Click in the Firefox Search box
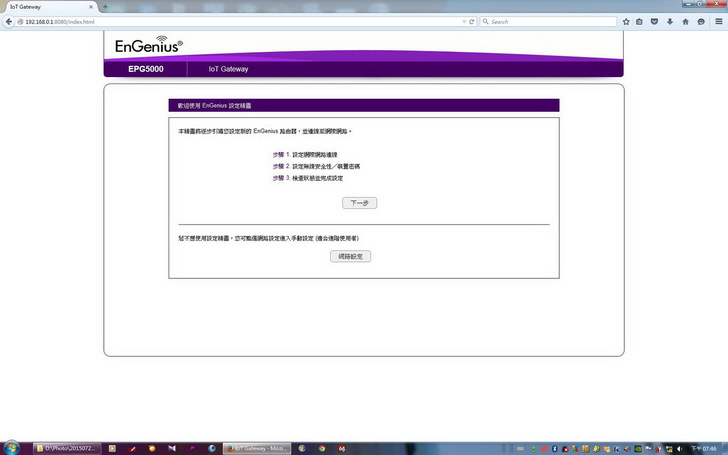The height and width of the screenshot is (455, 728). 550,21
